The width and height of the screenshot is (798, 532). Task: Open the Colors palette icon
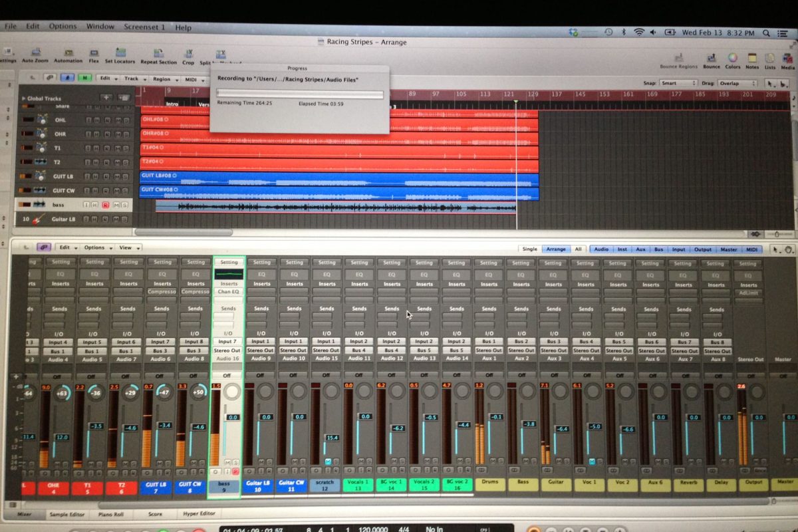732,58
